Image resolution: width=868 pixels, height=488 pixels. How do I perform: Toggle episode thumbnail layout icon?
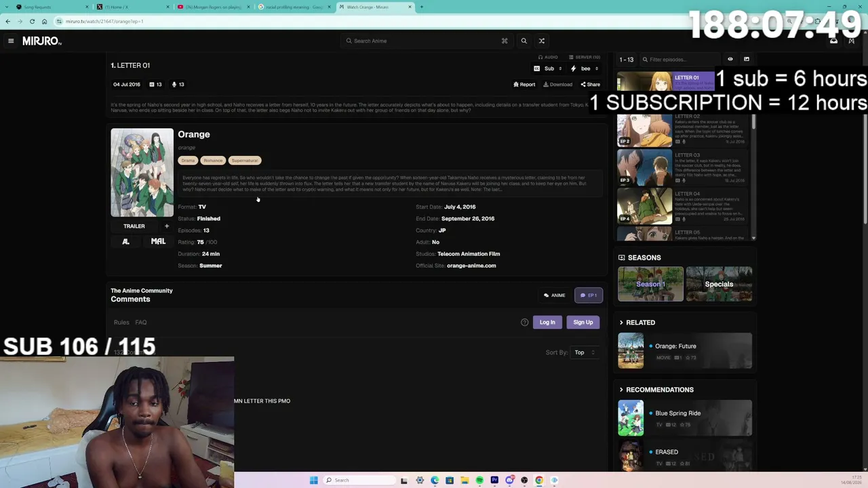[x=747, y=59]
